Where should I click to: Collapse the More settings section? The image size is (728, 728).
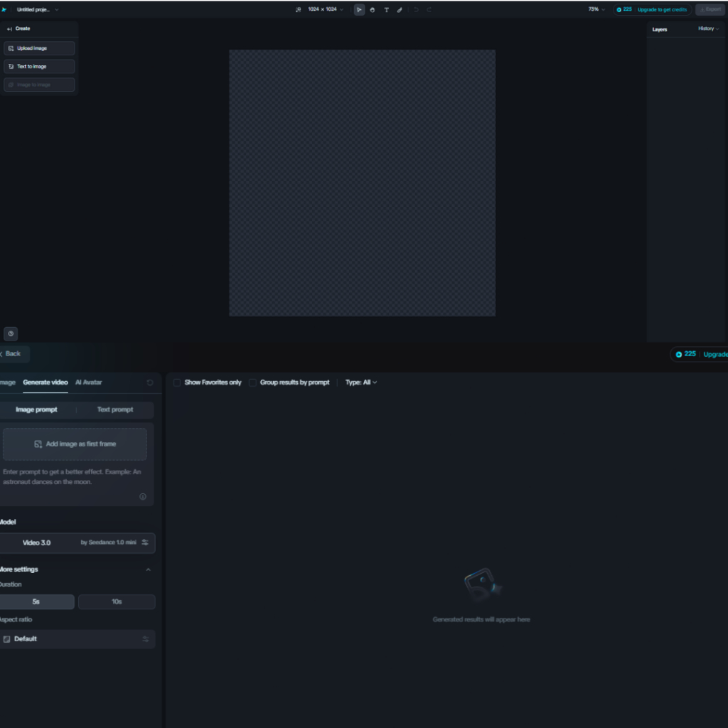click(x=148, y=569)
